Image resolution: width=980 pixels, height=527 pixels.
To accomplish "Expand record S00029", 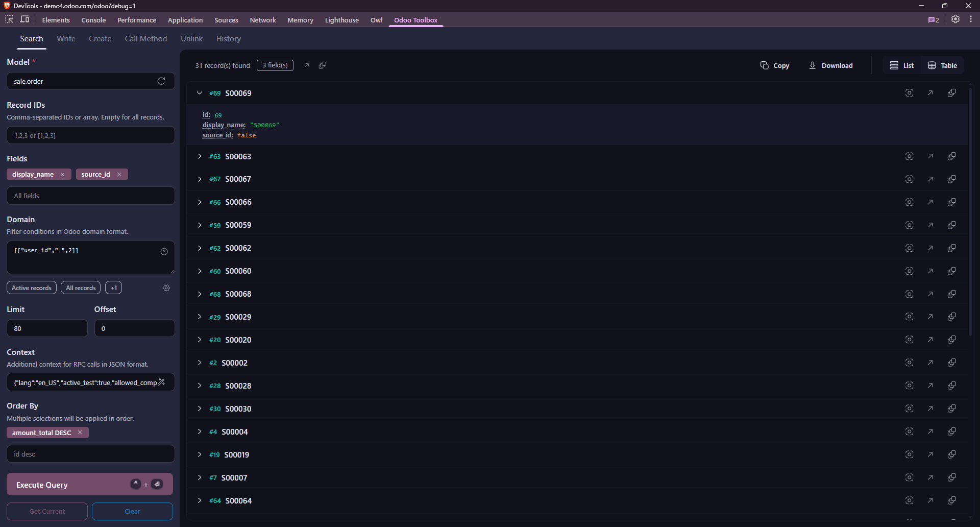I will click(199, 317).
